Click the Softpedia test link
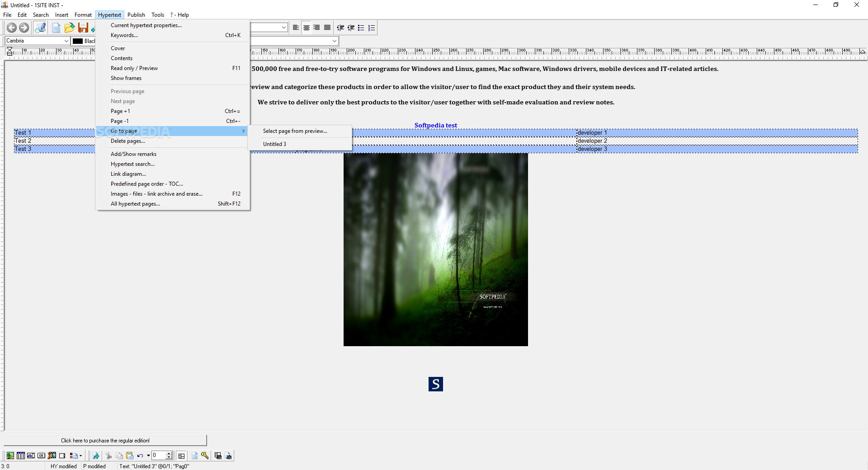Screen dimensions: 868x470 436,125
